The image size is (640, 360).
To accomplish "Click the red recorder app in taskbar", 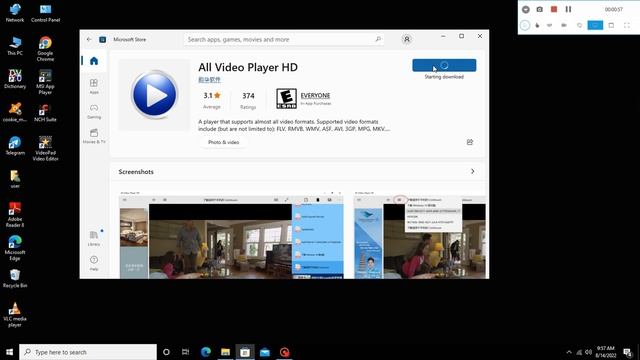I will click(284, 352).
